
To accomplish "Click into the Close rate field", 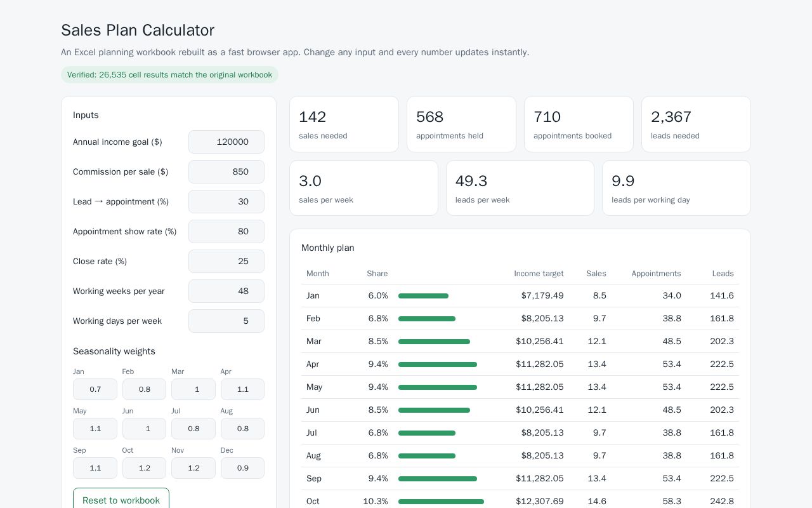I will 226,261.
